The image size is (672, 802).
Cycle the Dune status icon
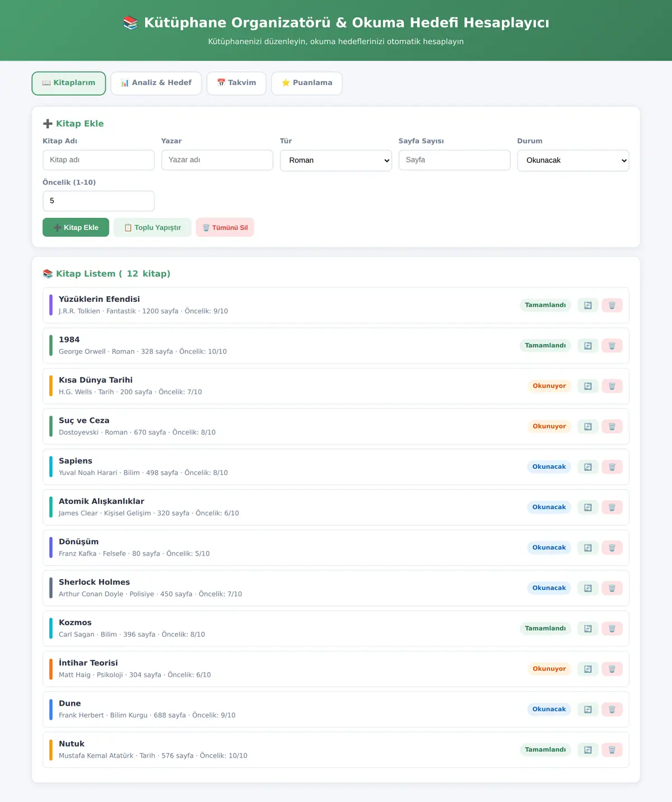tap(588, 709)
